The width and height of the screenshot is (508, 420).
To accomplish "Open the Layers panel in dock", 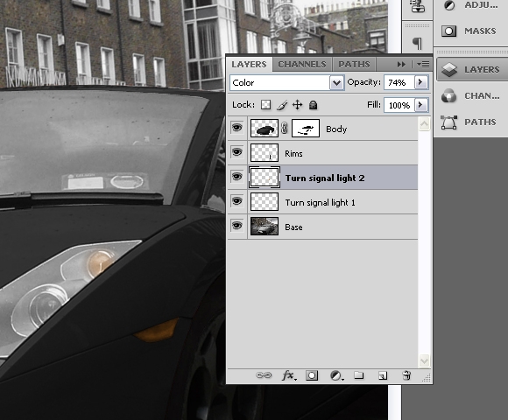I will [x=472, y=69].
